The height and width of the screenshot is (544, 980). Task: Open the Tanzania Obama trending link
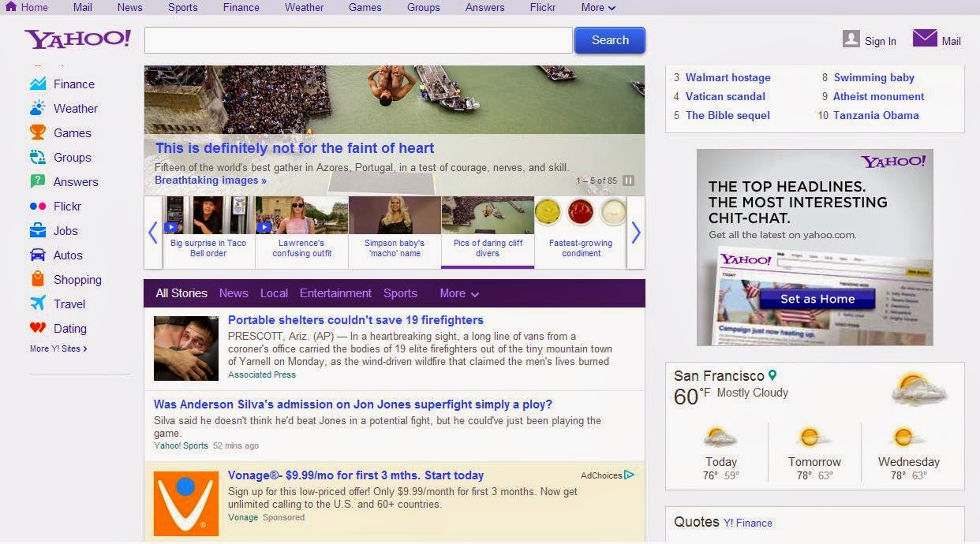point(876,115)
